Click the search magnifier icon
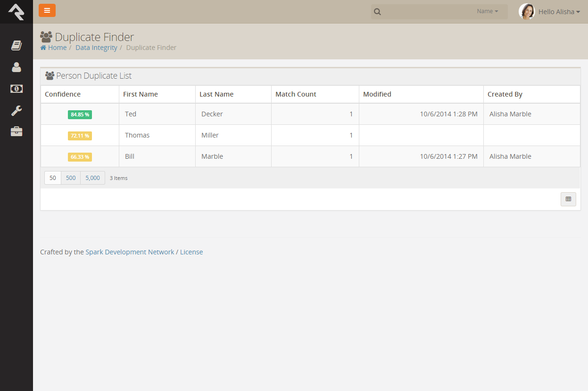588x391 pixels. tap(377, 12)
